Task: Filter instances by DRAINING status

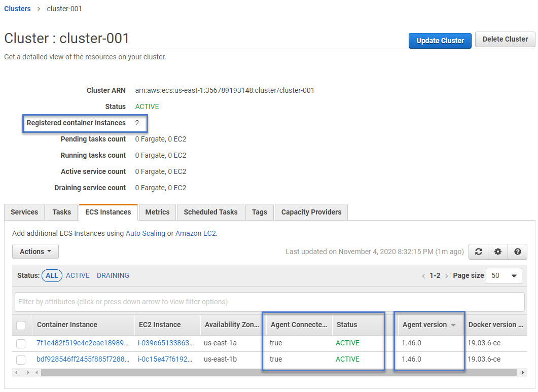Action: (x=113, y=275)
